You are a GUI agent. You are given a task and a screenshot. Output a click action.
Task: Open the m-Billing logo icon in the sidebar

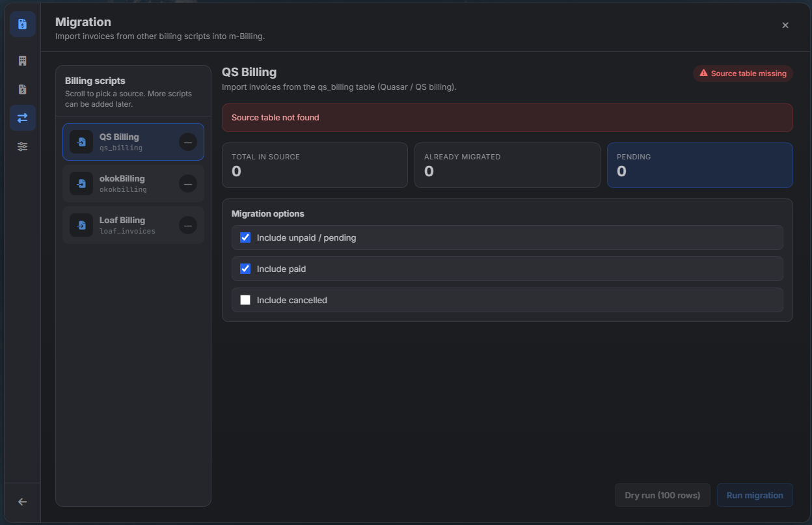coord(23,24)
